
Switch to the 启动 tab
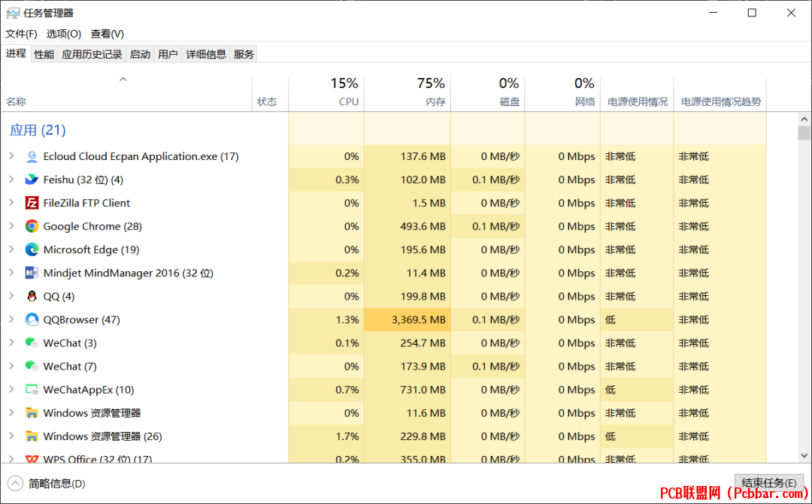point(140,54)
